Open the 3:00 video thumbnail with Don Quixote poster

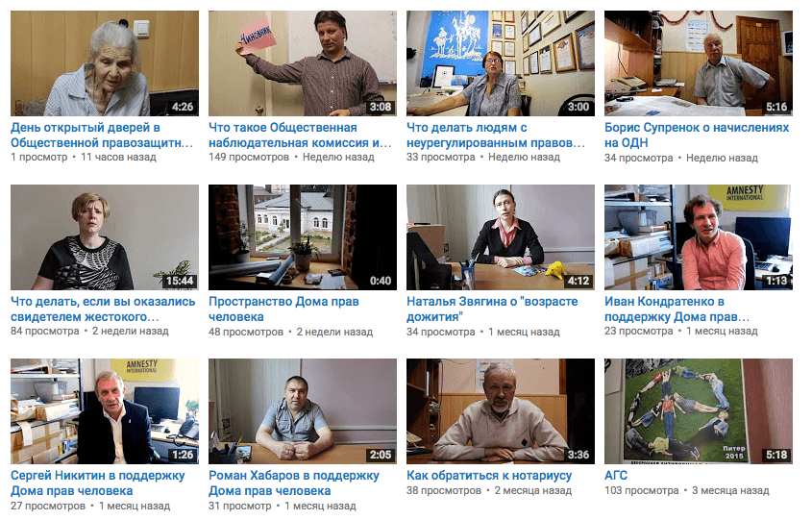(x=501, y=63)
